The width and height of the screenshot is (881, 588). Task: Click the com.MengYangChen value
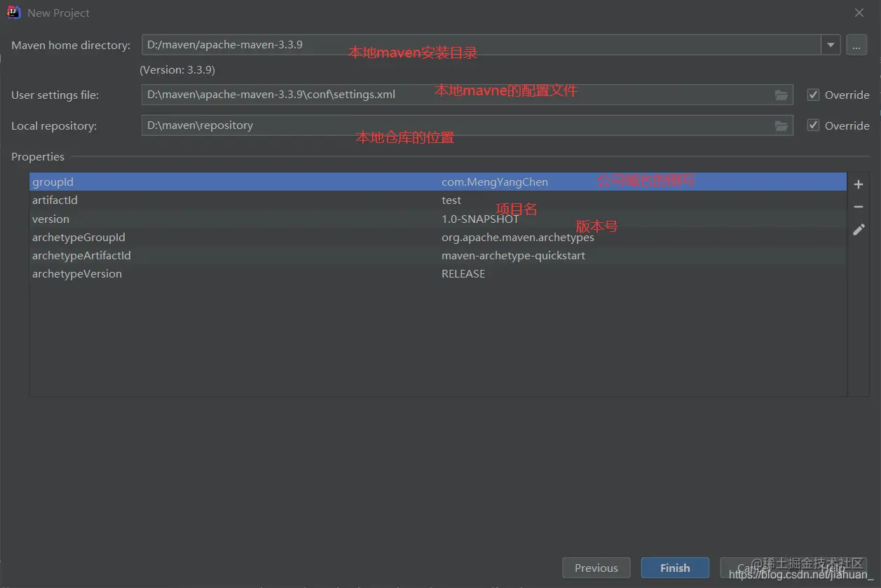[495, 182]
